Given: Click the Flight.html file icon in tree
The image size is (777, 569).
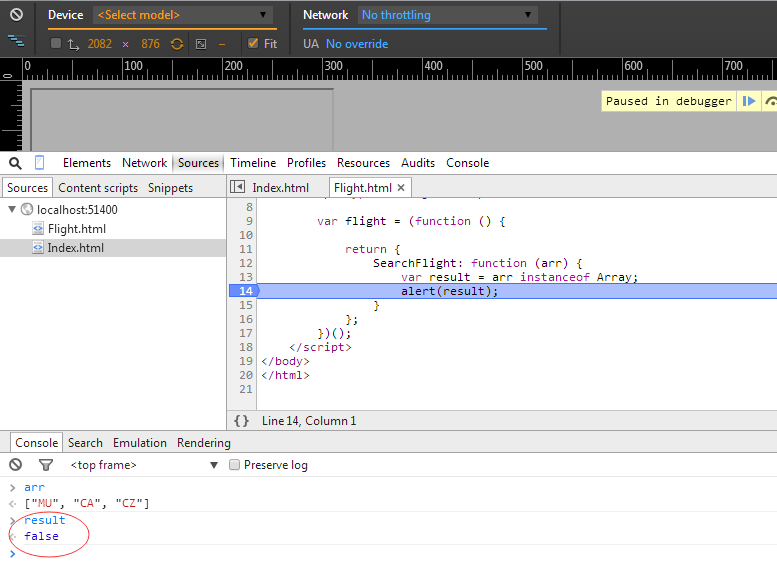Looking at the screenshot, I should coord(38,228).
